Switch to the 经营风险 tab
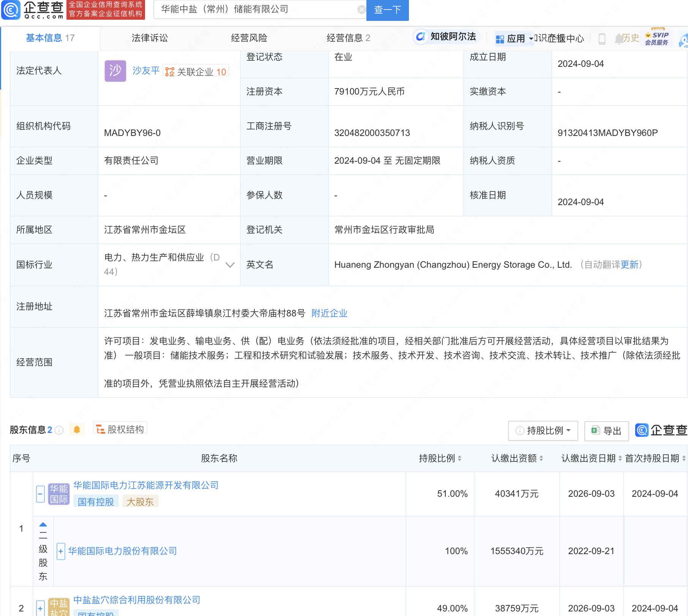Screen dimensions: 688x616 click(x=249, y=38)
